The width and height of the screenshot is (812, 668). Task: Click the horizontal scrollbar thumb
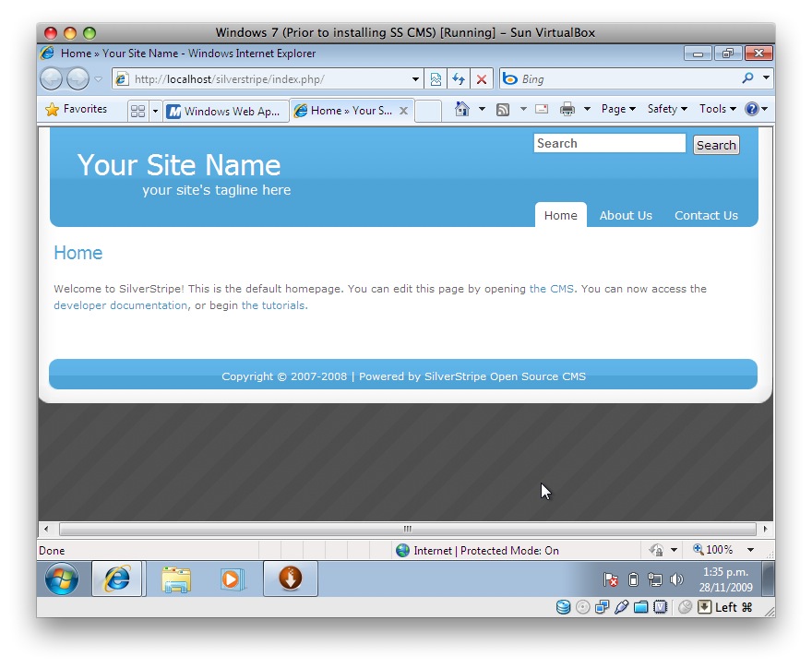point(406,529)
